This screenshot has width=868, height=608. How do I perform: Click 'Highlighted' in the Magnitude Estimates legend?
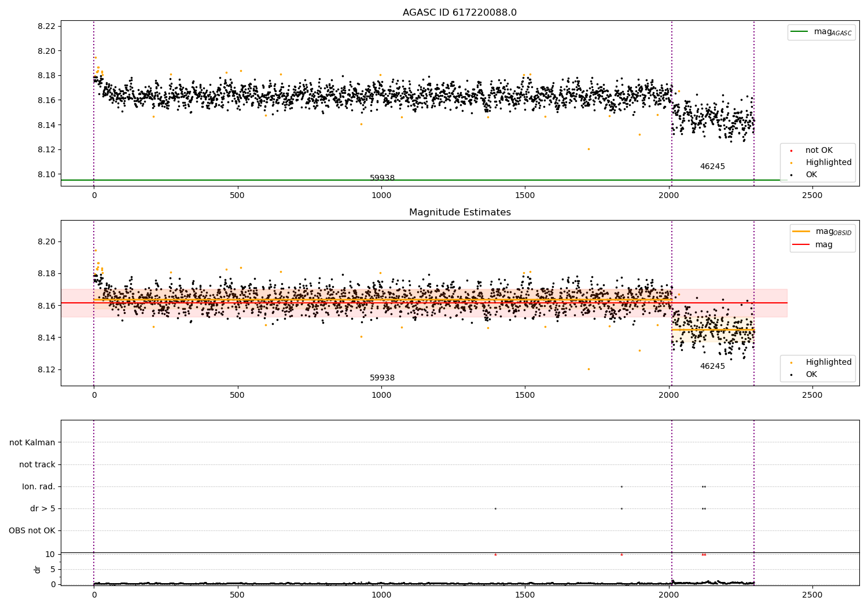pos(829,362)
